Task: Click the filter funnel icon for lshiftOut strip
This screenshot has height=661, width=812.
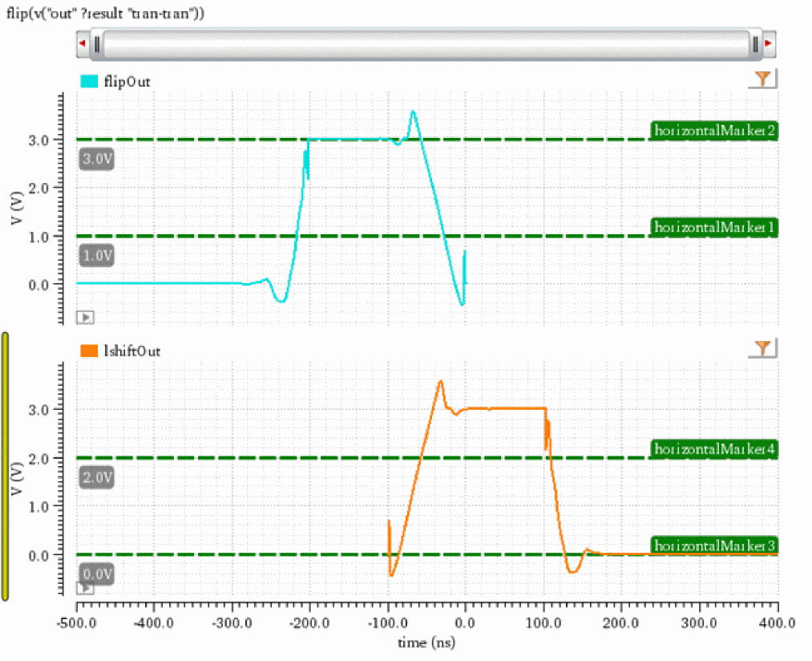Action: [762, 348]
